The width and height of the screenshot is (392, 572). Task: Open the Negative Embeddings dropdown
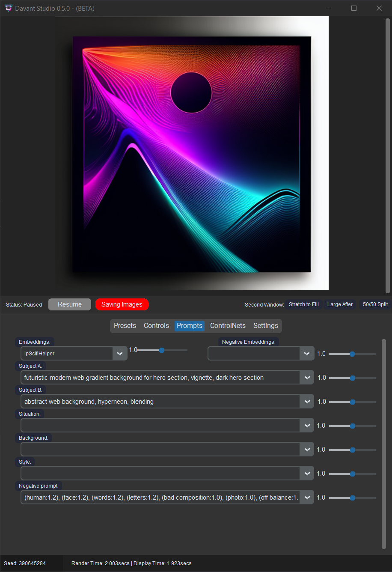(x=307, y=353)
